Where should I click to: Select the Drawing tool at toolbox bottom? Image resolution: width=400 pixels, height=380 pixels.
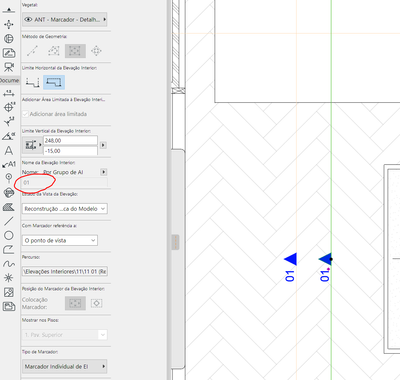click(9, 306)
